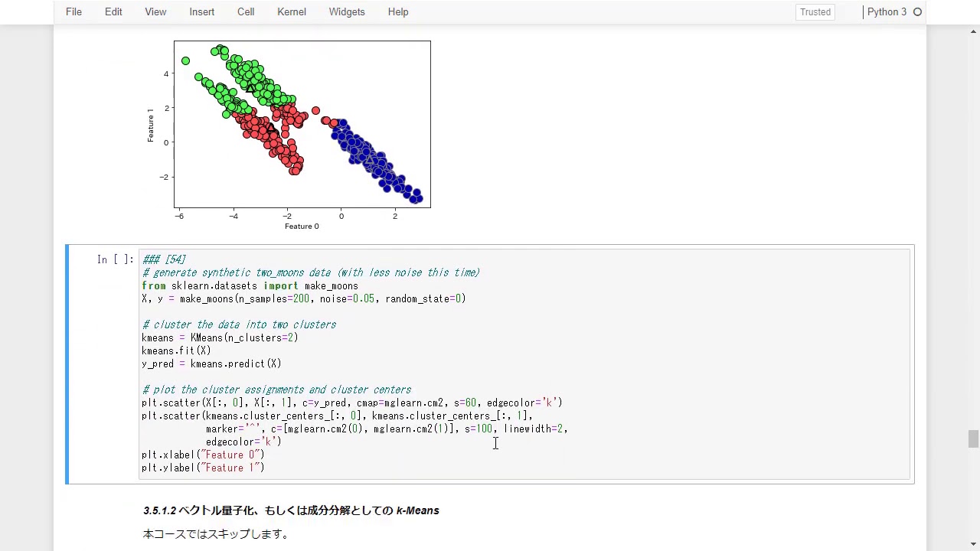
Task: Click the make_moons import line
Action: (250, 285)
